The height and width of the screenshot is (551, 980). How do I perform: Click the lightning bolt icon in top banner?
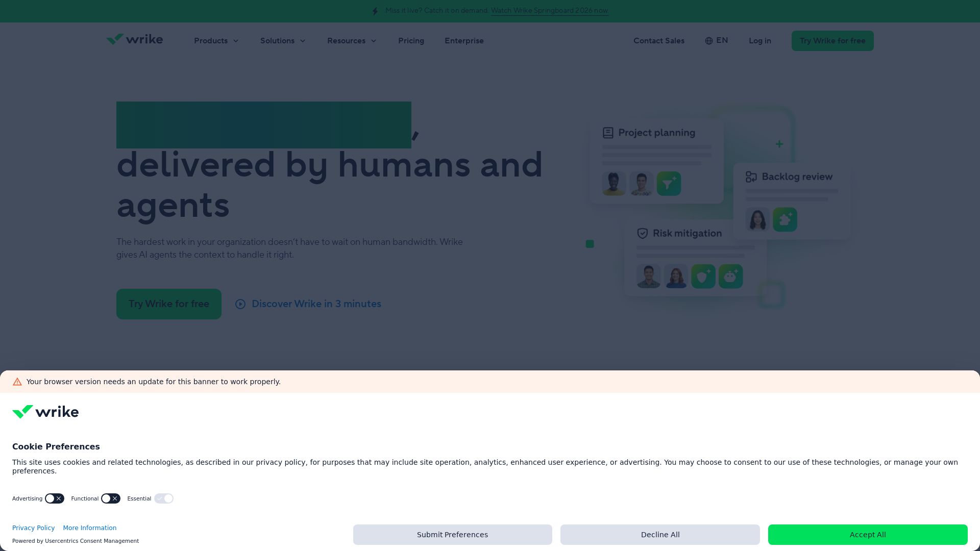pos(375,11)
